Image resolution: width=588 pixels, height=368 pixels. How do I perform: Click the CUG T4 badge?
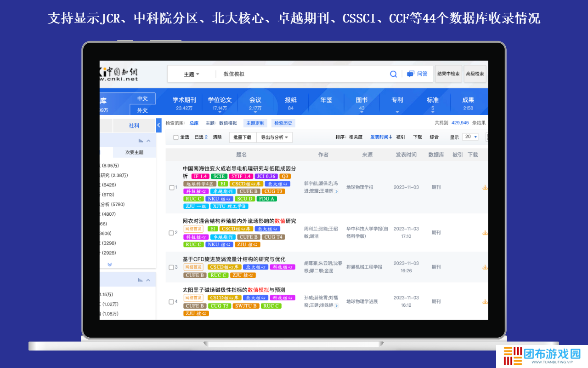(273, 236)
